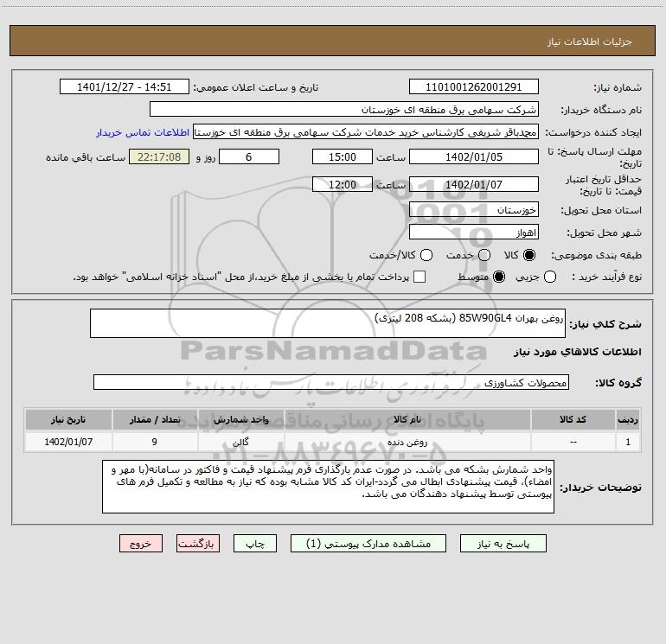Screen dimensions: 666x644
Task: Click the خروج exit button
Action: (x=141, y=544)
